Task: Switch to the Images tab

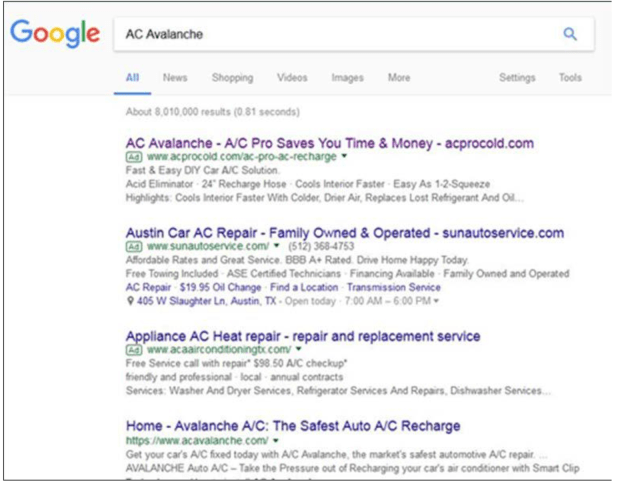Action: point(347,78)
